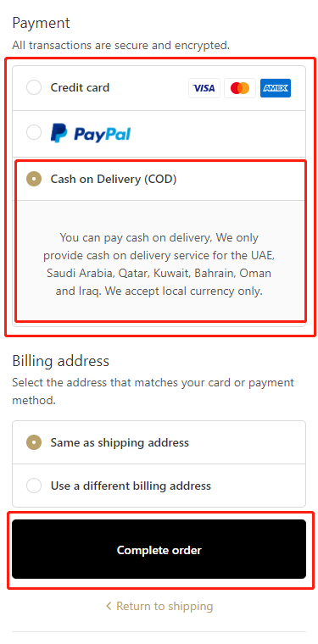Viewport: 318px width, 644px height.
Task: Click the Same as shipping address label
Action: pyautogui.click(x=120, y=442)
